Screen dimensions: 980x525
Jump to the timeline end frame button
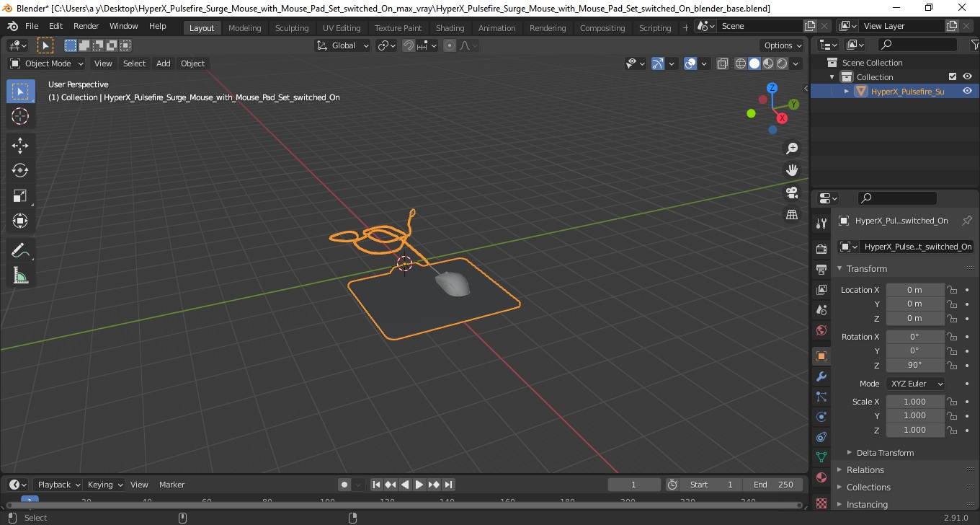[x=448, y=485]
